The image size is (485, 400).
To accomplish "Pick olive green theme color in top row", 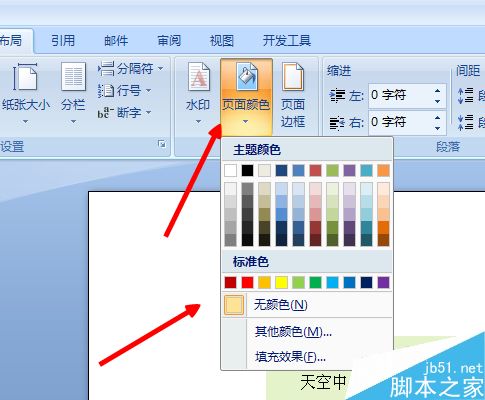I will tap(332, 170).
